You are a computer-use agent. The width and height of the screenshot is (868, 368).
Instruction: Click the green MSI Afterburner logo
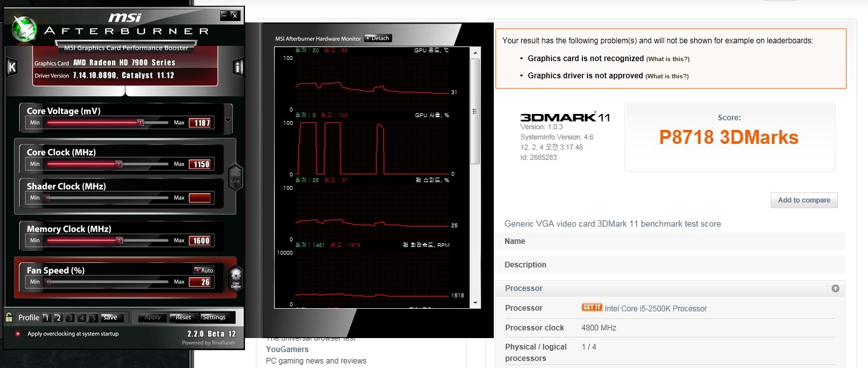tap(25, 29)
